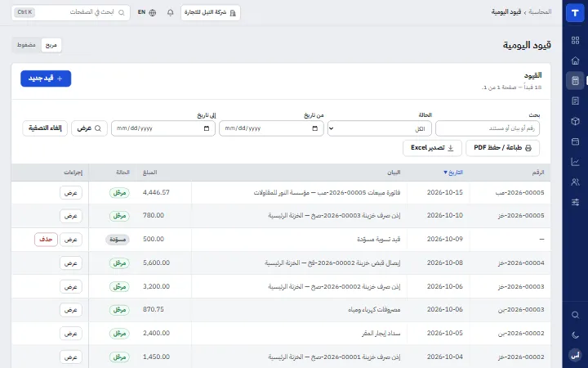Viewport: 588px width, 368px height.
Task: Open the reports chart icon in sidebar
Action: (x=575, y=162)
